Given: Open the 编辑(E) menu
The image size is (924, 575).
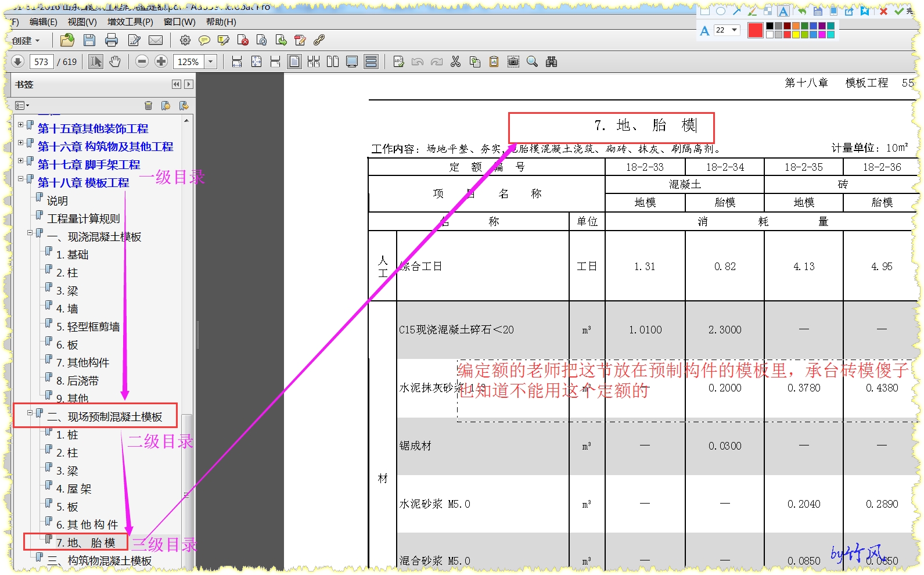Looking at the screenshot, I should [x=43, y=22].
